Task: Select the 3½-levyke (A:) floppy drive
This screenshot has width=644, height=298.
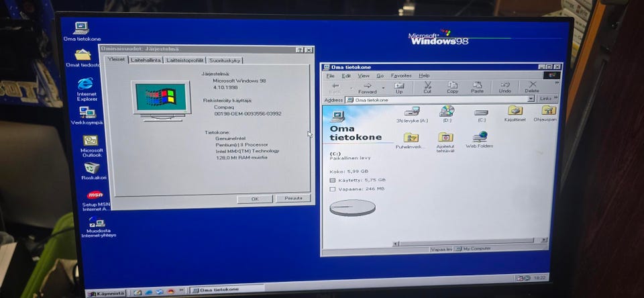Action: tap(411, 114)
